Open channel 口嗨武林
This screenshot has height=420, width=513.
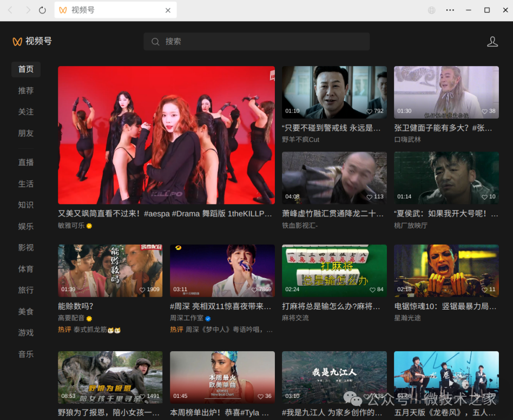click(407, 140)
